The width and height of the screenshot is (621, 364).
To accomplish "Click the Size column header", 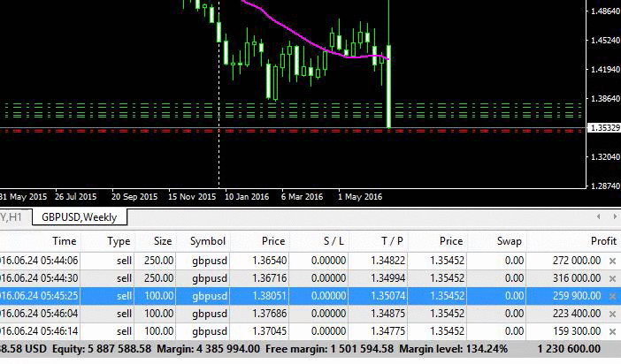I will (x=165, y=241).
